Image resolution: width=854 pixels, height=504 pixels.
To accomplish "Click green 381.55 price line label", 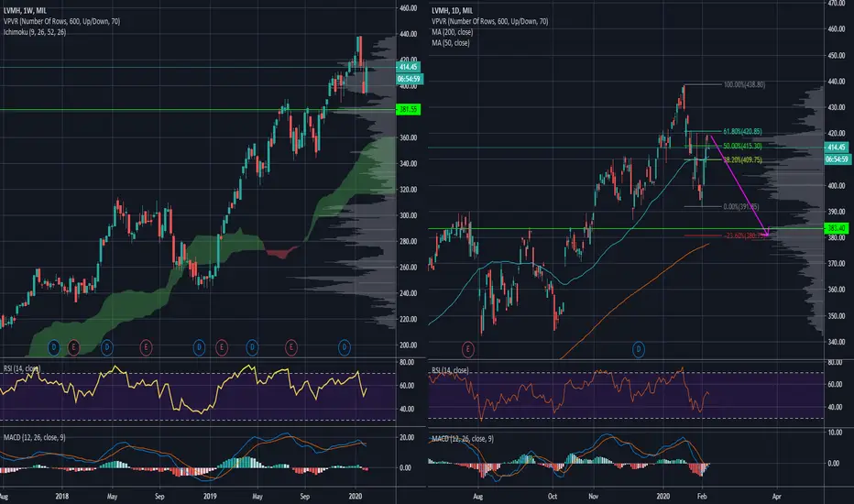I will [409, 110].
